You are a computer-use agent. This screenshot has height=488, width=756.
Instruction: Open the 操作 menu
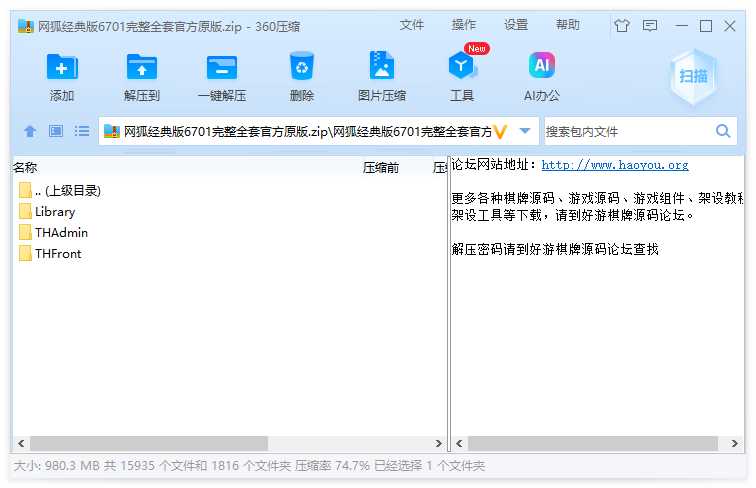(x=464, y=25)
